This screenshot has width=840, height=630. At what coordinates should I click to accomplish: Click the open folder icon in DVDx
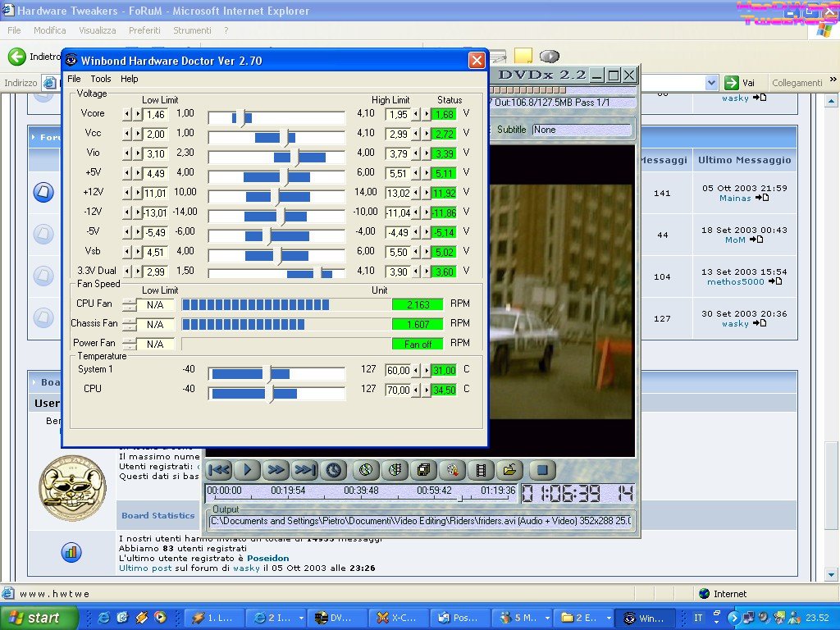[509, 470]
